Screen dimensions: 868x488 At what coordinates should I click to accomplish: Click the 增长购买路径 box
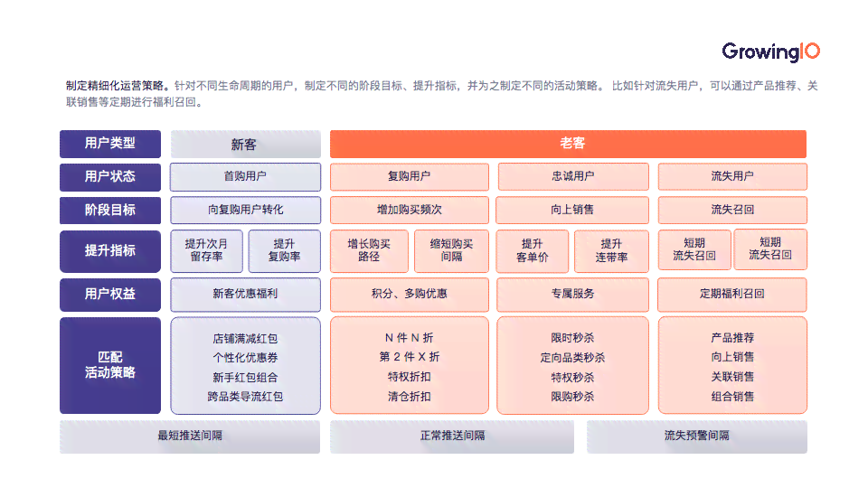[369, 251]
